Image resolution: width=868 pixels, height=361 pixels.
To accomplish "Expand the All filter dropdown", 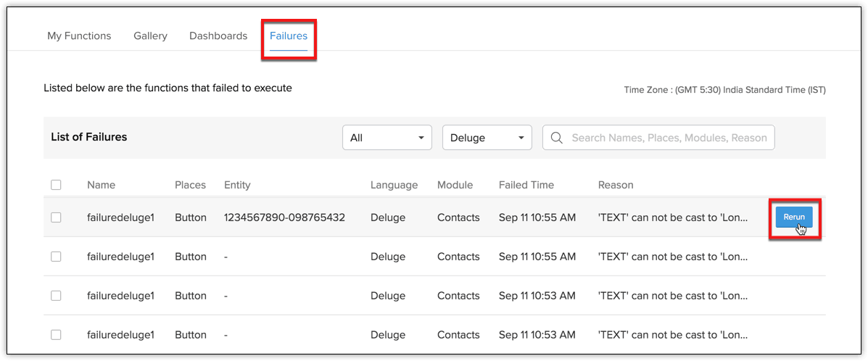I will point(387,138).
